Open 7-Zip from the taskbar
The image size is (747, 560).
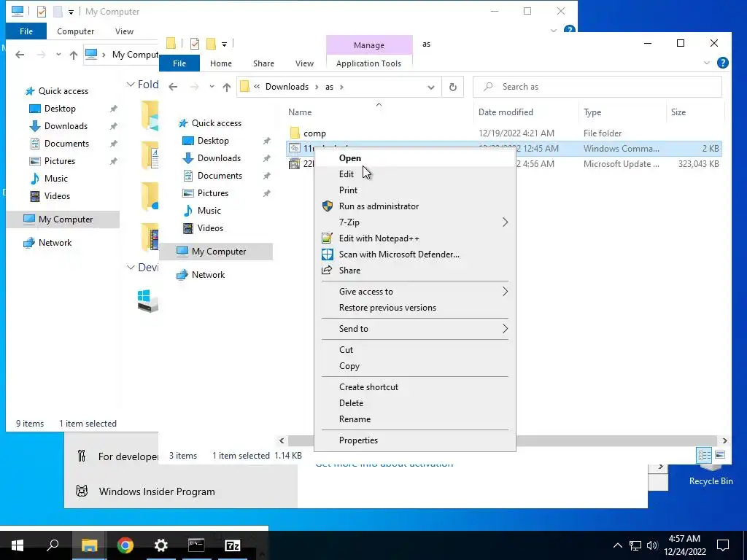pos(233,545)
